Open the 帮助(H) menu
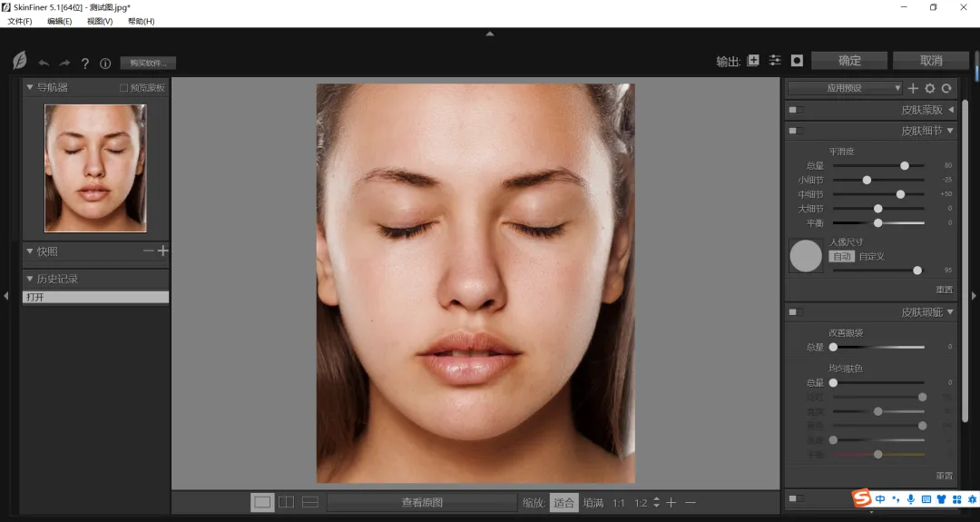 [x=142, y=21]
